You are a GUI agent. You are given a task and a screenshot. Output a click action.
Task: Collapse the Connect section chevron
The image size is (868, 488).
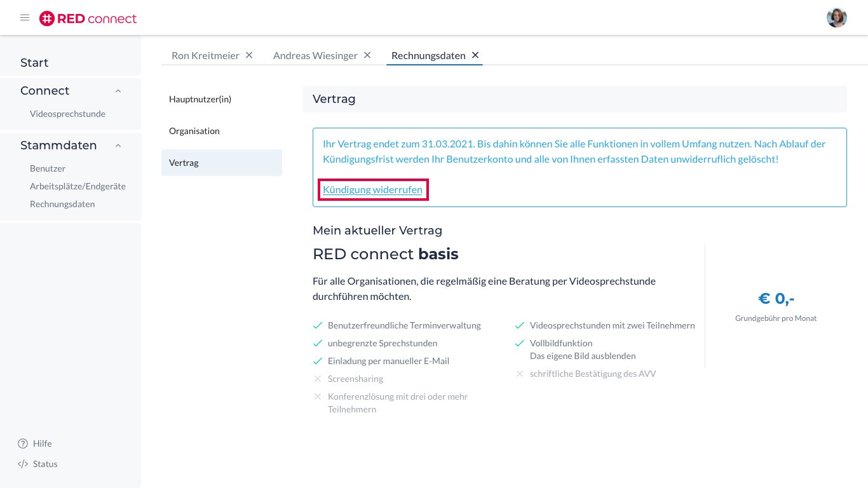coord(118,91)
